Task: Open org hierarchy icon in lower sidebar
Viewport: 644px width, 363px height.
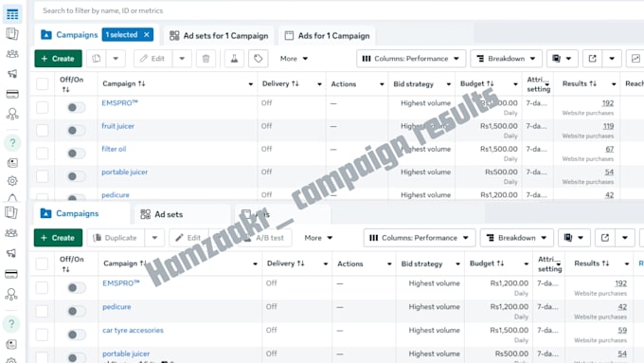Action: tap(11, 295)
